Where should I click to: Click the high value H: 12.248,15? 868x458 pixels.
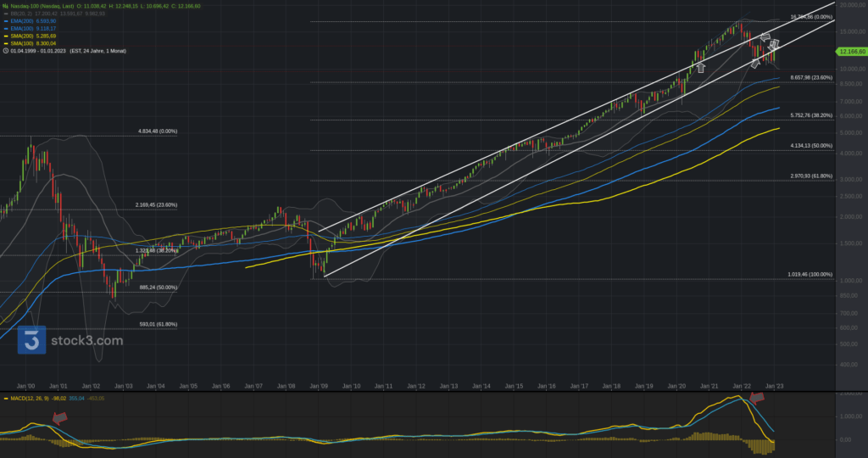click(124, 6)
